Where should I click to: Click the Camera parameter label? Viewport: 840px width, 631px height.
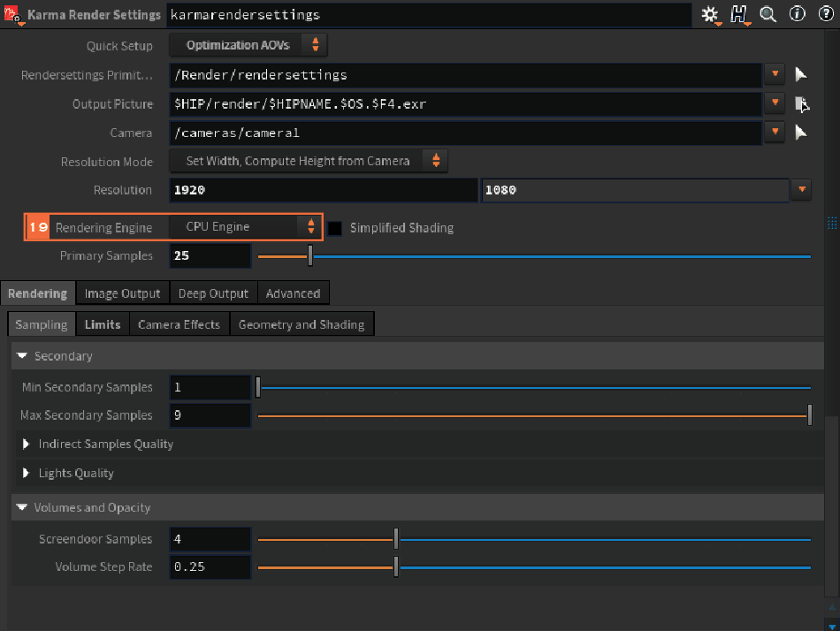(131, 133)
